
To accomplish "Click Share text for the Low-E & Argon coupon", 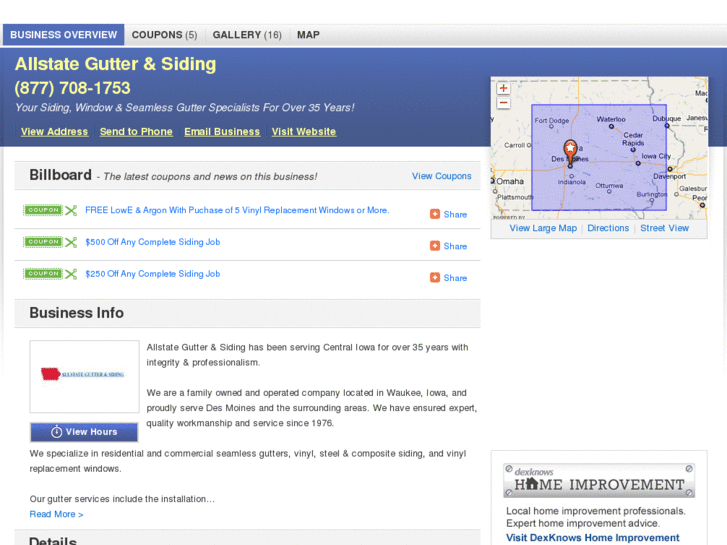I will click(455, 214).
